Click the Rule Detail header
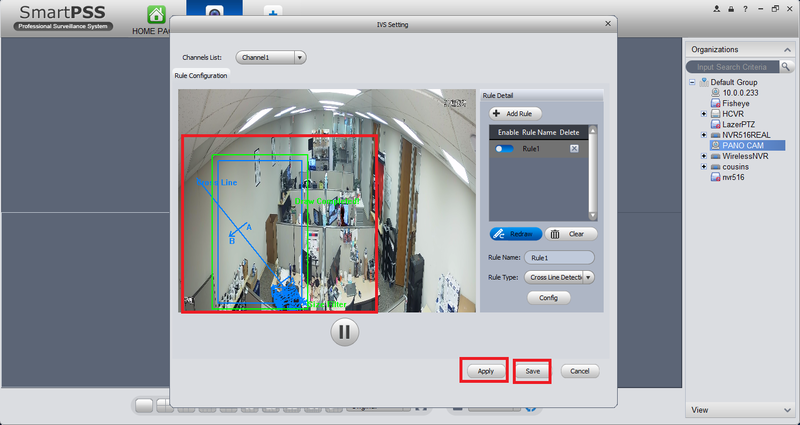This screenshot has height=425, width=800. click(x=542, y=95)
